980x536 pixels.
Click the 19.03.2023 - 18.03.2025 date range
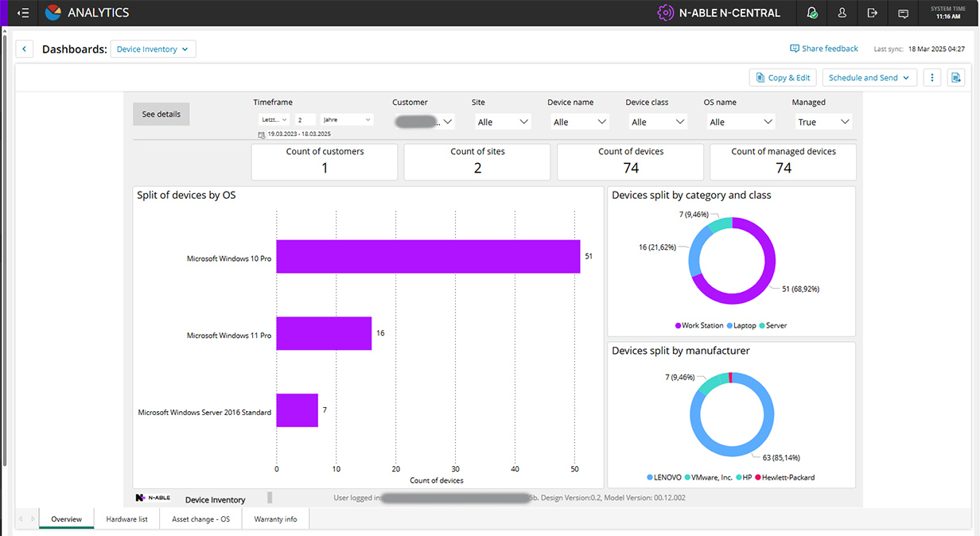(x=299, y=134)
